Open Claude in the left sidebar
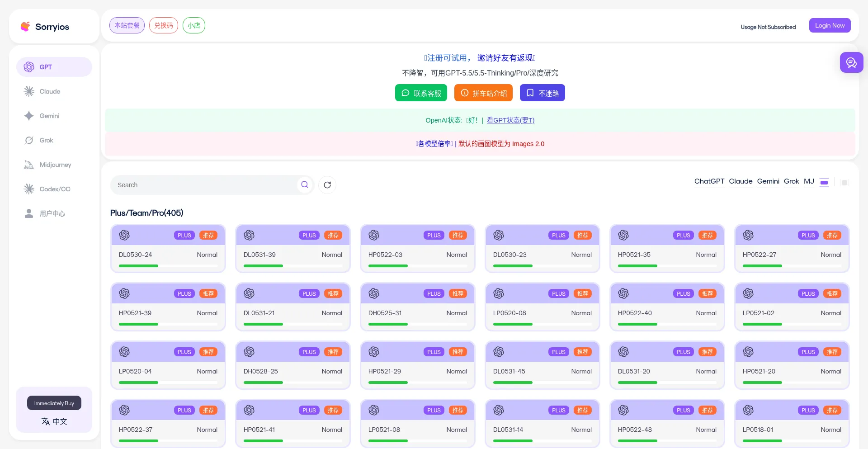The width and height of the screenshot is (868, 449). tap(54, 91)
